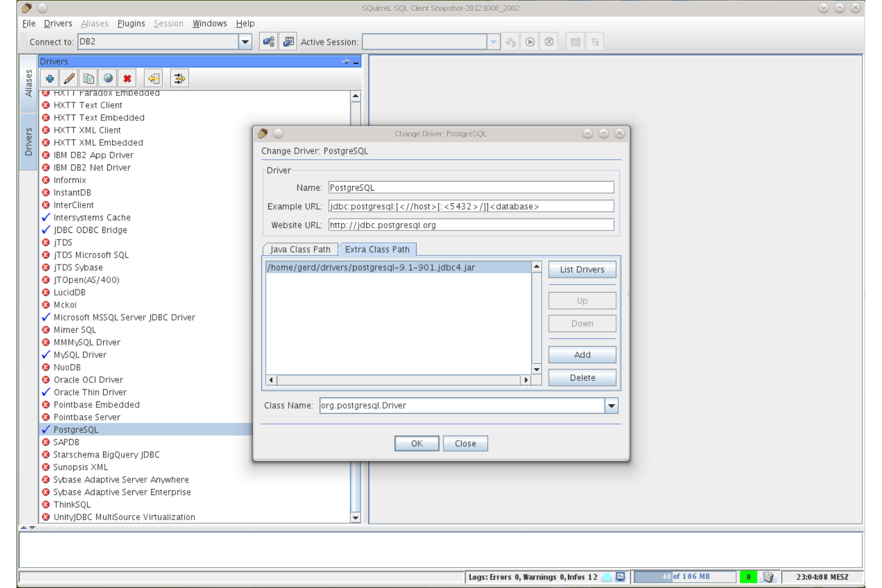Select the Drivers sidebar tab
Screen dimensions: 882x588
tap(27, 139)
